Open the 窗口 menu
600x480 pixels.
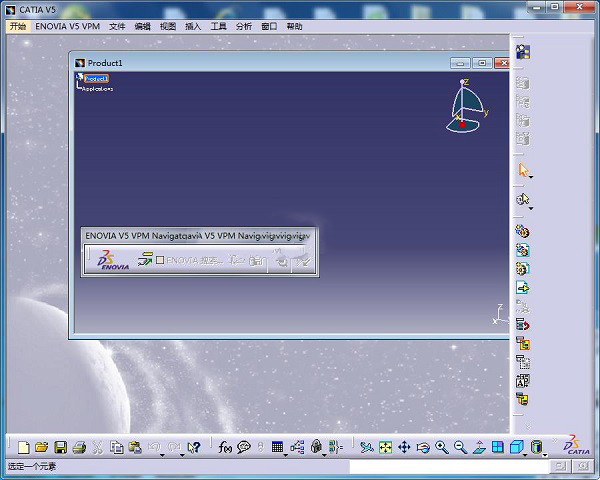click(x=269, y=26)
